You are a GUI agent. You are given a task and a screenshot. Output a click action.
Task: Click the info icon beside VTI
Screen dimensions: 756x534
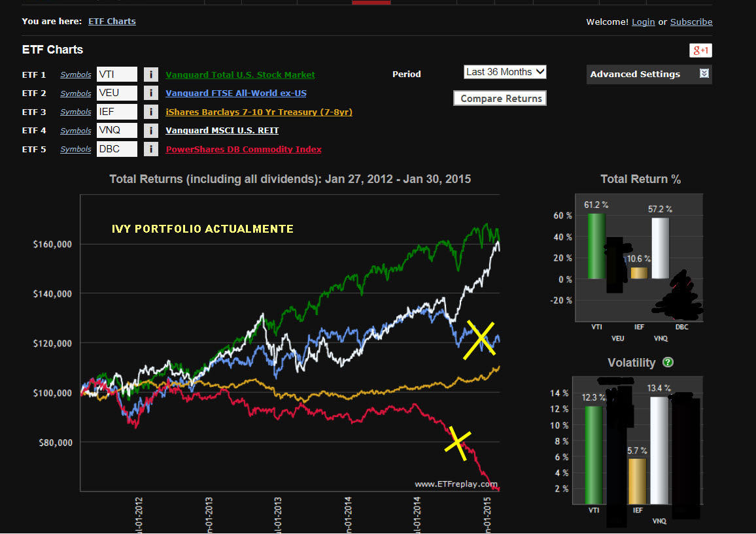[x=150, y=75]
